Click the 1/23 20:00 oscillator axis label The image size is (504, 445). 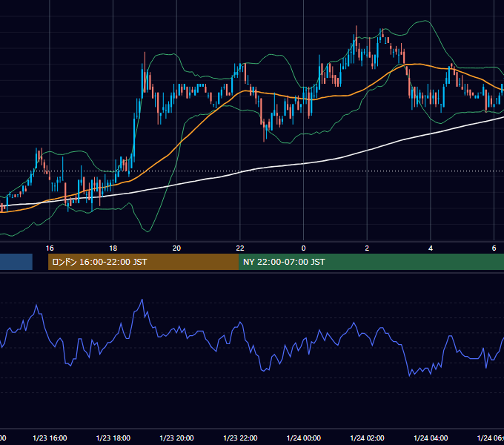pyautogui.click(x=177, y=438)
